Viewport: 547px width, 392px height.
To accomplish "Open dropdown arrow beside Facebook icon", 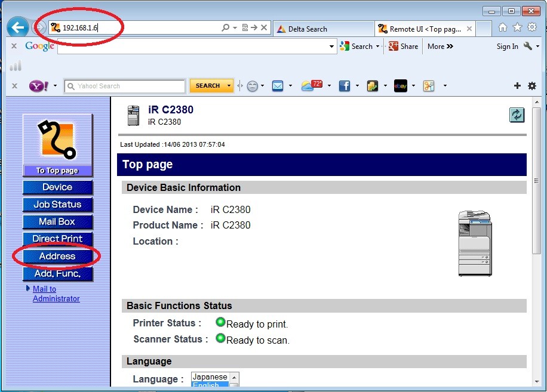I will (357, 86).
